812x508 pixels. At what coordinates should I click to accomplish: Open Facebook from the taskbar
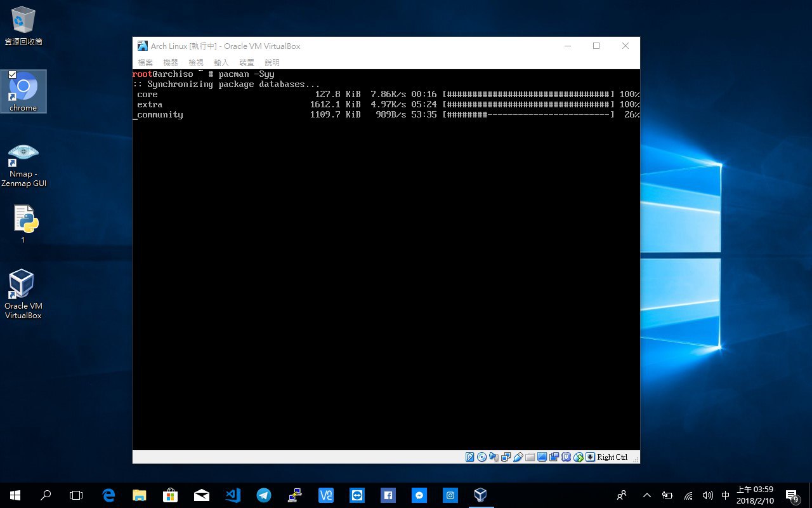[x=388, y=495]
